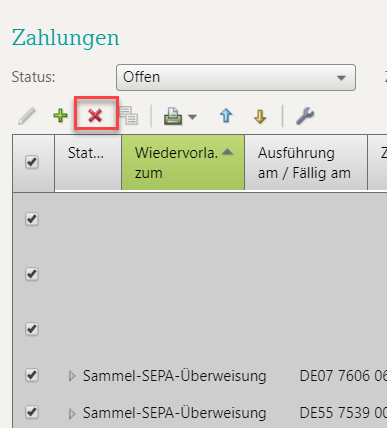Sort by Wiedervorla. zum column header
Image resolution: width=387 pixels, height=428 pixels.
(183, 163)
